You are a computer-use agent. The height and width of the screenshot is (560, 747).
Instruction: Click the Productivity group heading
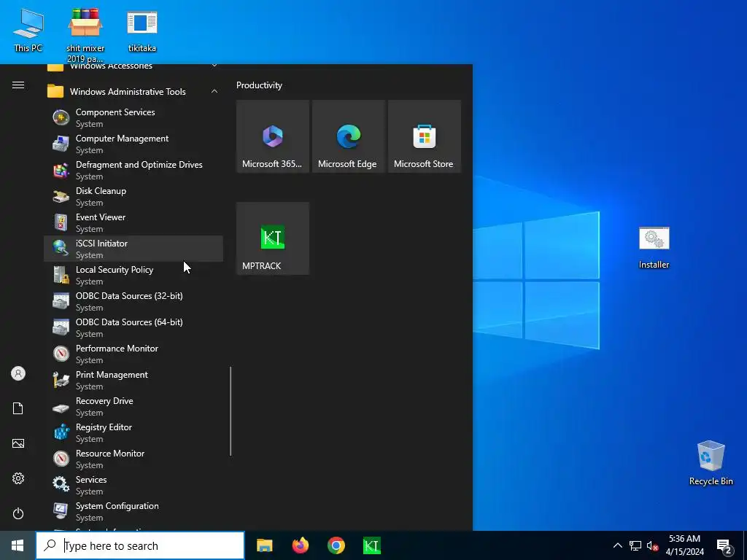click(259, 85)
